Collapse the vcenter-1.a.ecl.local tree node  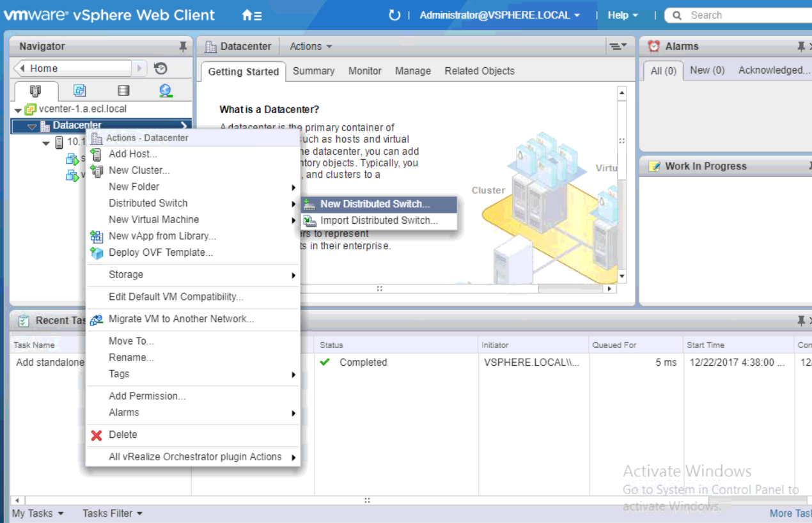pyautogui.click(x=18, y=110)
